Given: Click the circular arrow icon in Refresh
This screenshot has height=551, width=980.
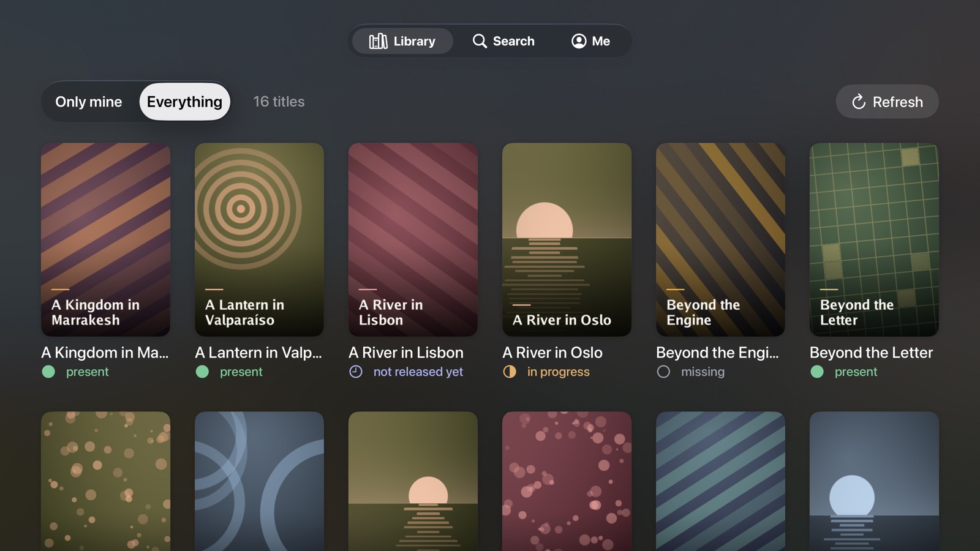Looking at the screenshot, I should 859,102.
